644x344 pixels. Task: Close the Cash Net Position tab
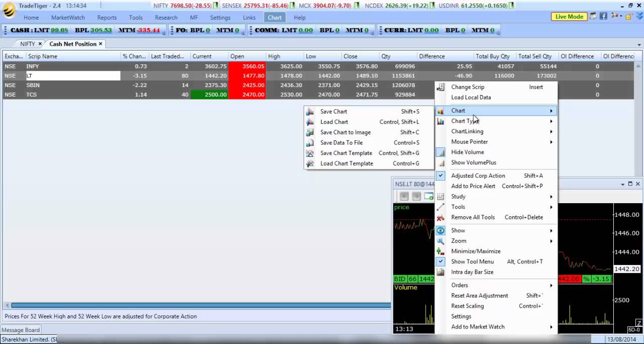click(101, 44)
